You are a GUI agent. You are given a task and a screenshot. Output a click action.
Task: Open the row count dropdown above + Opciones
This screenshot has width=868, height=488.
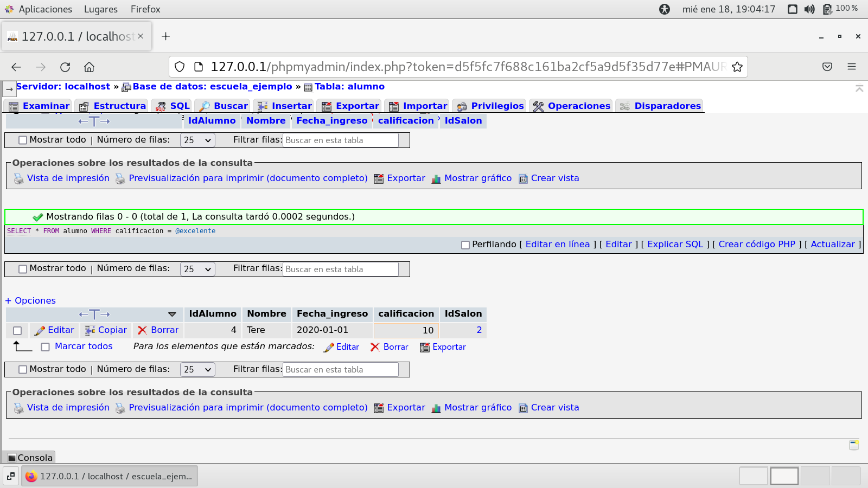197,269
